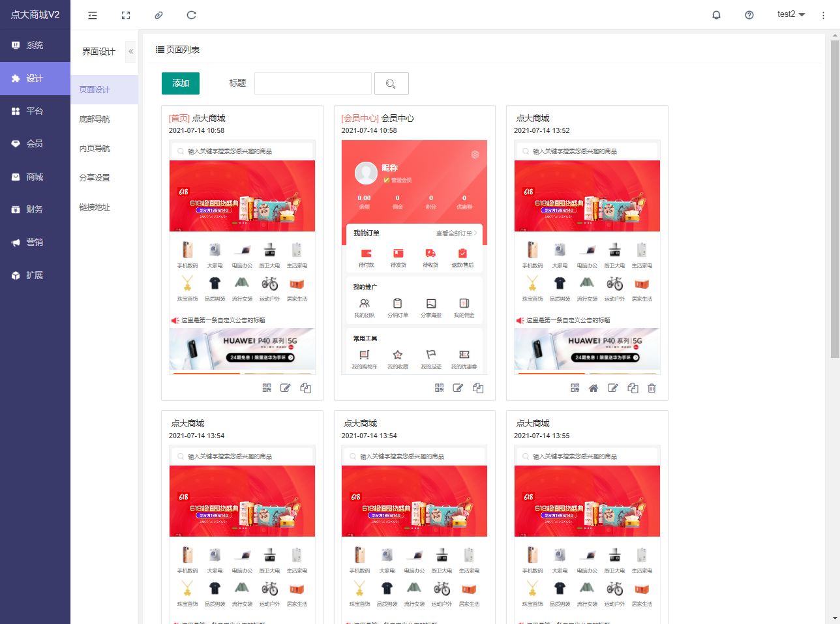Edit the 首页 点大商城 page card
This screenshot has height=624, width=840.
(286, 388)
